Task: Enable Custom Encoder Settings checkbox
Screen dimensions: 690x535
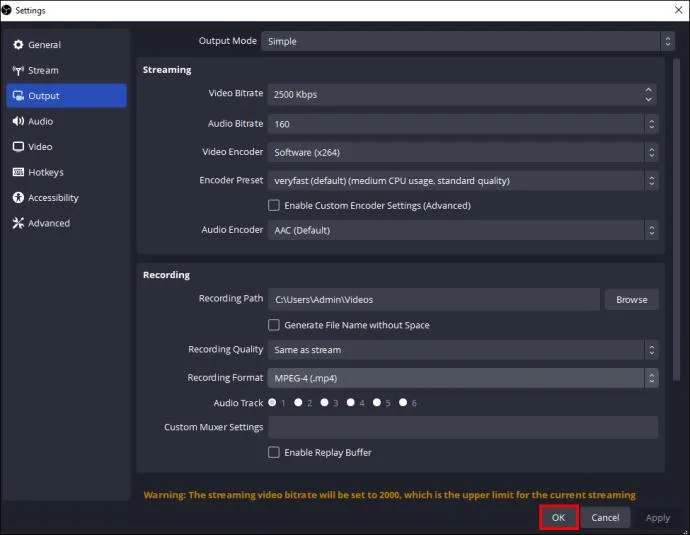Action: [x=274, y=205]
